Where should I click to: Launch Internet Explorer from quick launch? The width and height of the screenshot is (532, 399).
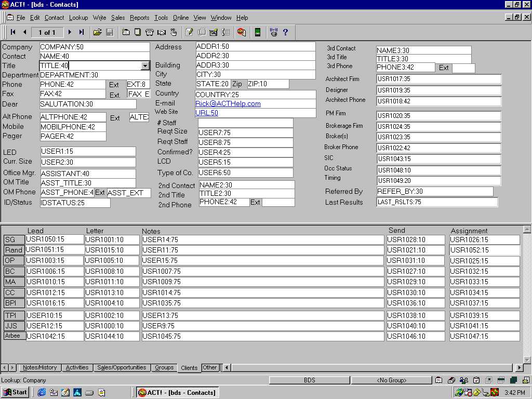coord(42,393)
